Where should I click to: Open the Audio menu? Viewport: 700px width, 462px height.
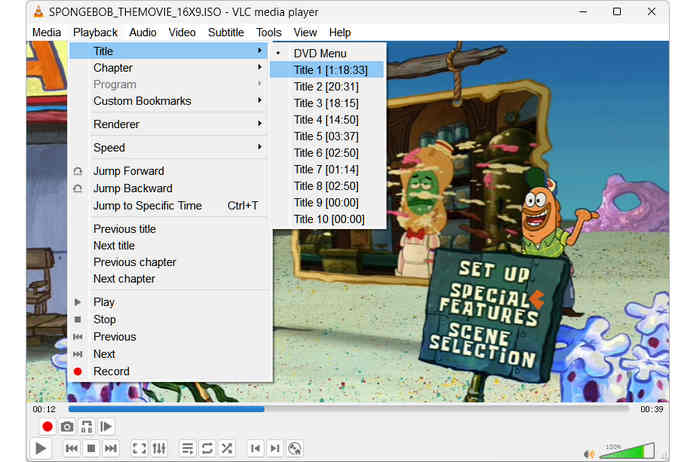(143, 33)
